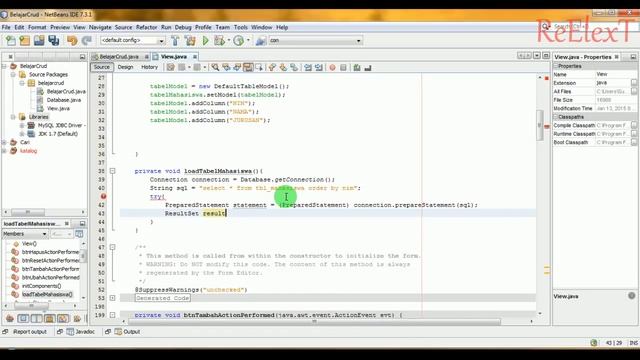Collapse the Source Packages node

tap(13, 74)
